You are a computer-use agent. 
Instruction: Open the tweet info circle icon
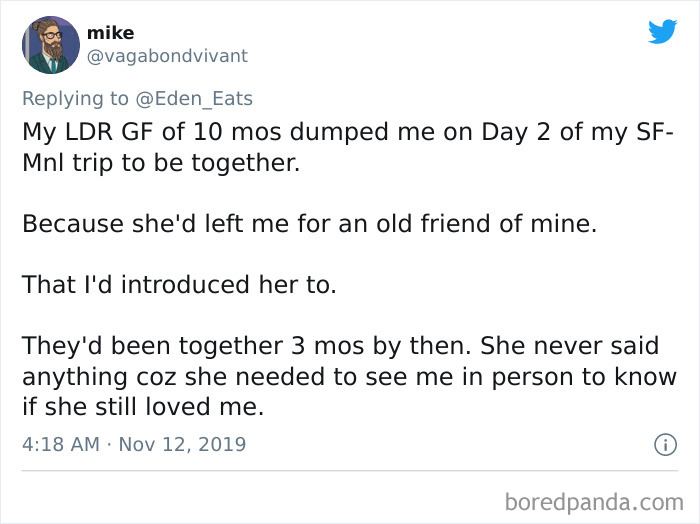coord(665,445)
